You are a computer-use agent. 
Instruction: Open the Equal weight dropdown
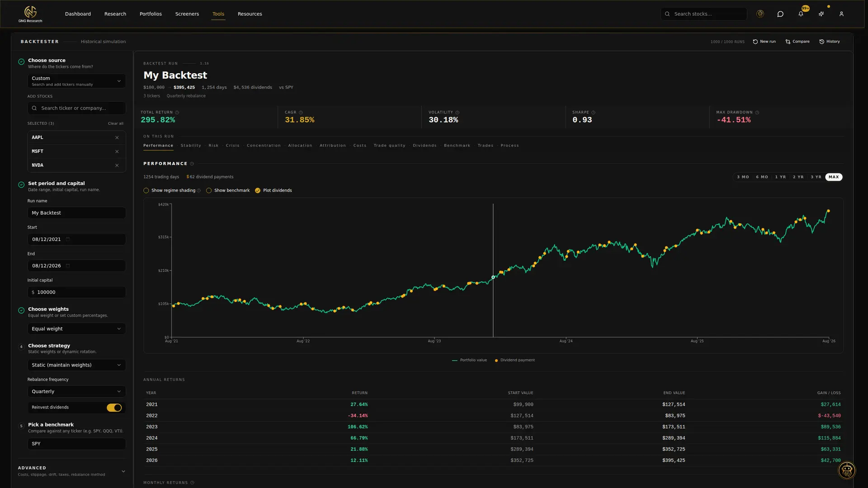coord(76,329)
